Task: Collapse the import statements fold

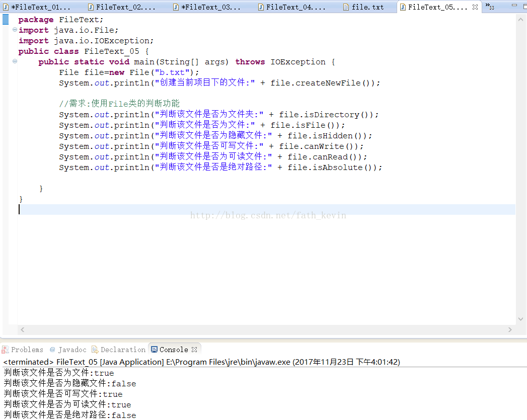Action: point(15,30)
